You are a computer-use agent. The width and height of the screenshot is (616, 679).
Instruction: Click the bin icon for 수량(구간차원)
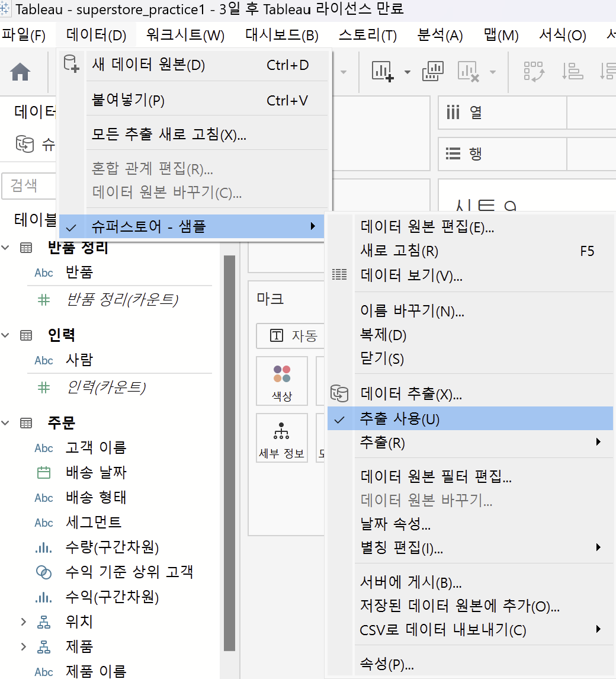44,548
